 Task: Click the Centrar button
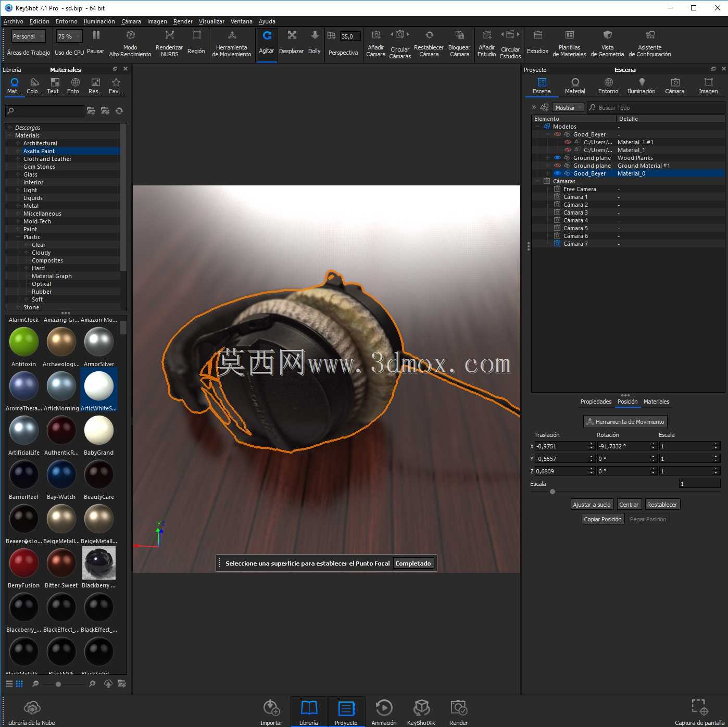click(629, 505)
